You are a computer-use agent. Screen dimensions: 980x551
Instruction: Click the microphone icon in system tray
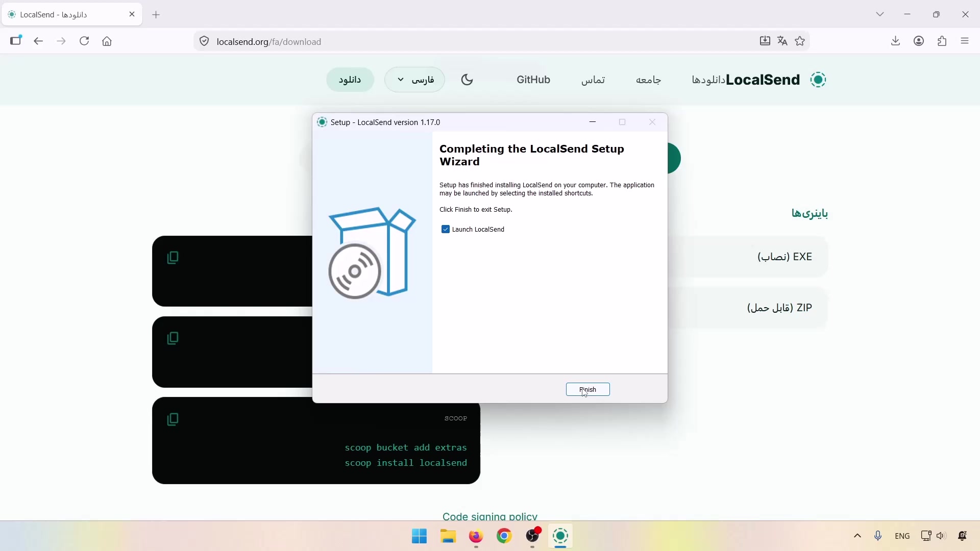pyautogui.click(x=878, y=536)
